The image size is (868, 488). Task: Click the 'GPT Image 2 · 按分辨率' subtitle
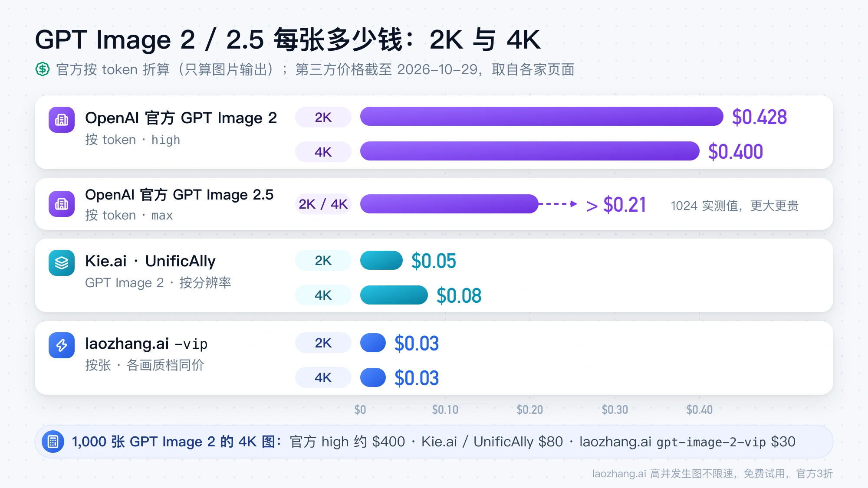[x=158, y=283]
